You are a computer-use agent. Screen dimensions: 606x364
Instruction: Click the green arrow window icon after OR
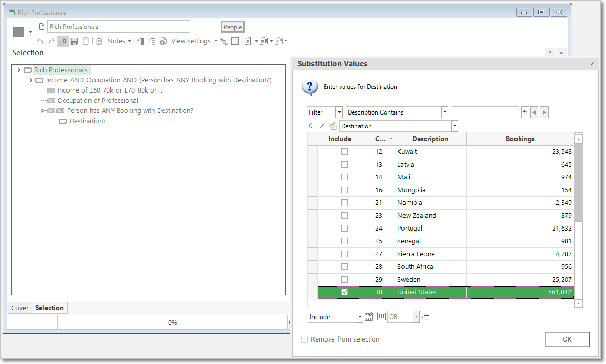pos(425,317)
